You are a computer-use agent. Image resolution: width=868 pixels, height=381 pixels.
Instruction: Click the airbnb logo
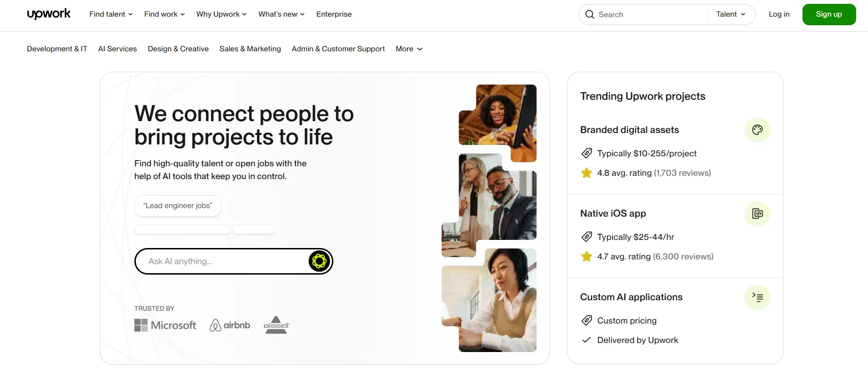click(x=230, y=325)
